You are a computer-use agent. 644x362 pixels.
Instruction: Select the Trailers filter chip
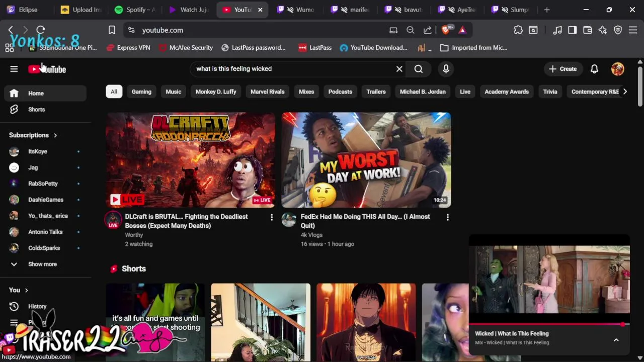click(376, 92)
